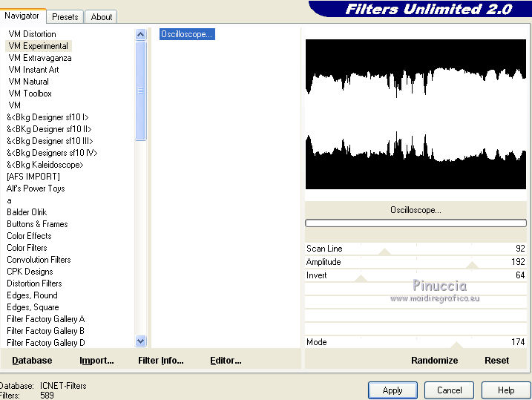
Task: Click the category list scroll-up arrow
Action: coord(140,34)
